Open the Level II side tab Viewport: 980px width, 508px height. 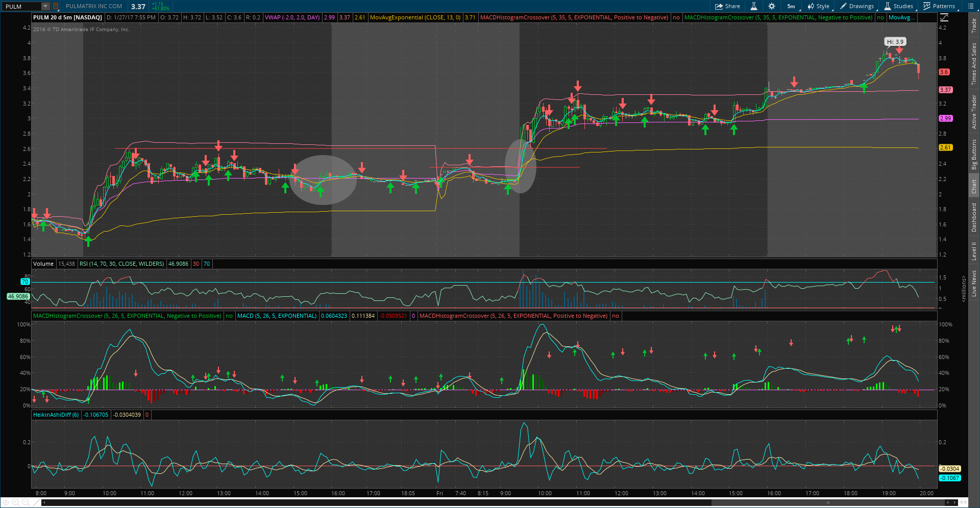974,251
